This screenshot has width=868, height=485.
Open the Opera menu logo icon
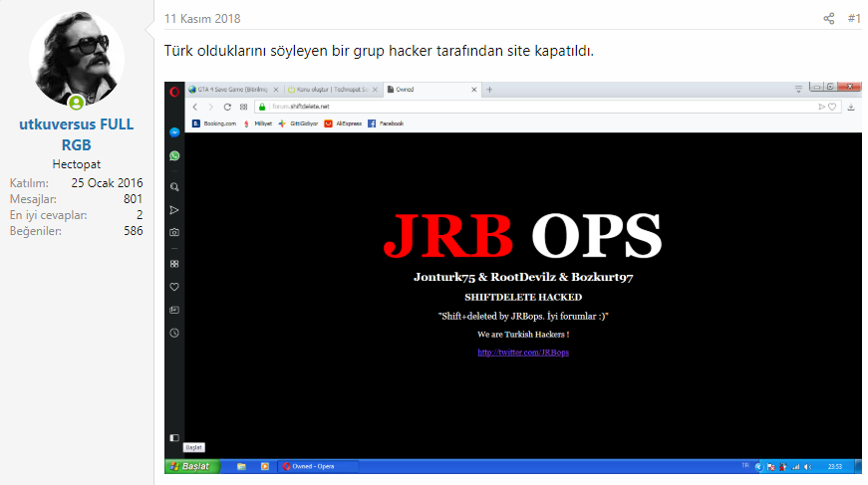[x=174, y=90]
